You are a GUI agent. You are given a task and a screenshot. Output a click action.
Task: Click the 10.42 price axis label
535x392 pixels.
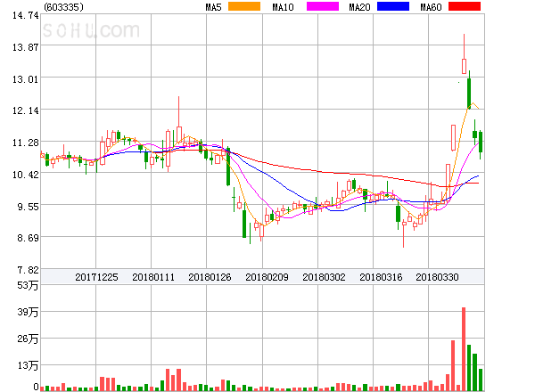point(25,175)
